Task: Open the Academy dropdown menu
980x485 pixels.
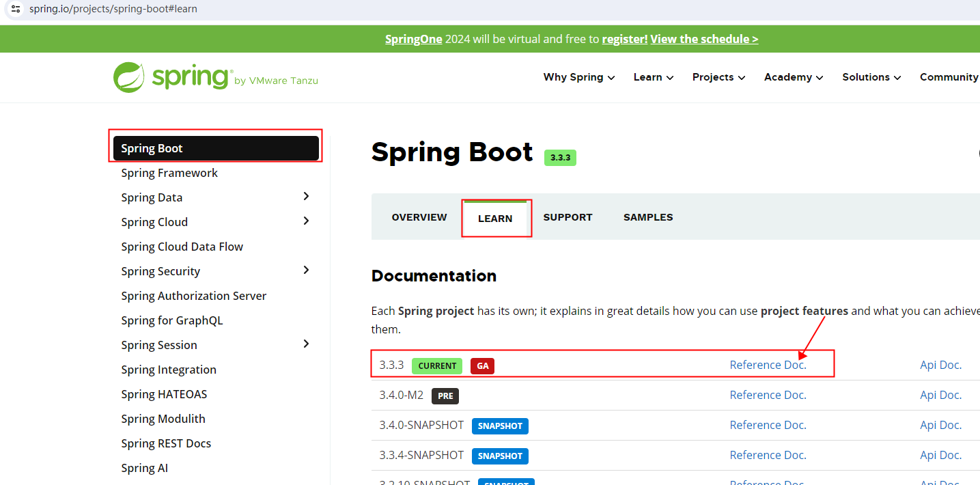Action: 793,77
